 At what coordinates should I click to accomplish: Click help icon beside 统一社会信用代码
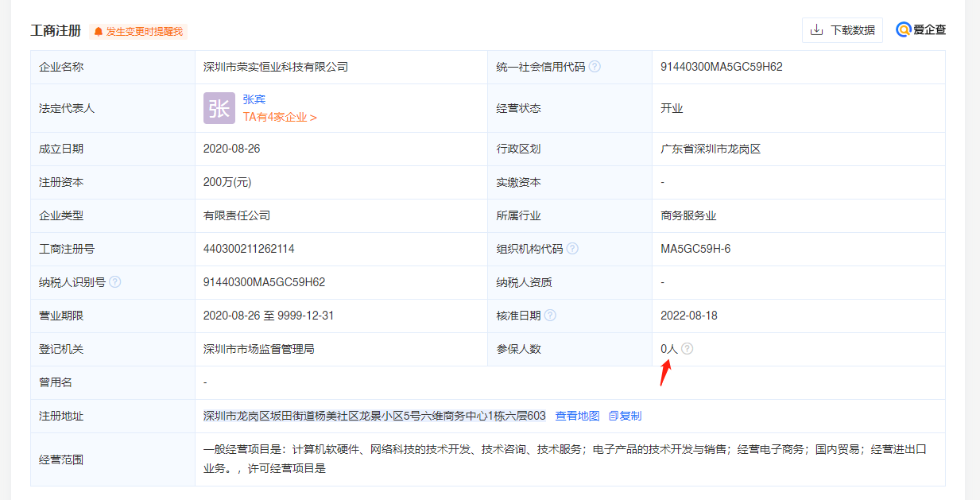(595, 67)
